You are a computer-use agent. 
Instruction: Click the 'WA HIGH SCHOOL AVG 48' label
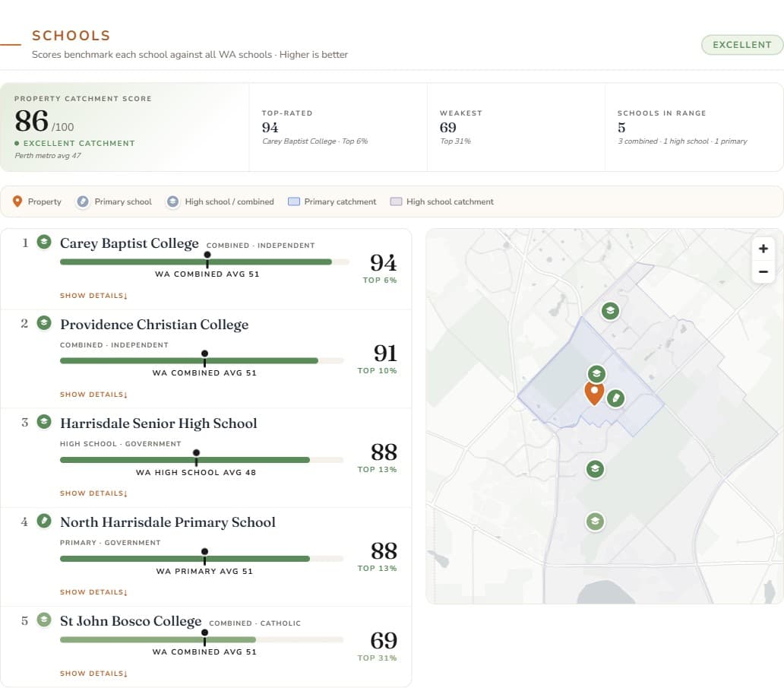click(x=196, y=472)
